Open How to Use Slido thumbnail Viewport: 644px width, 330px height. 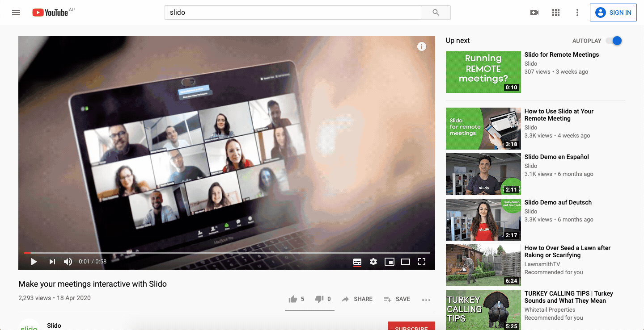(483, 129)
